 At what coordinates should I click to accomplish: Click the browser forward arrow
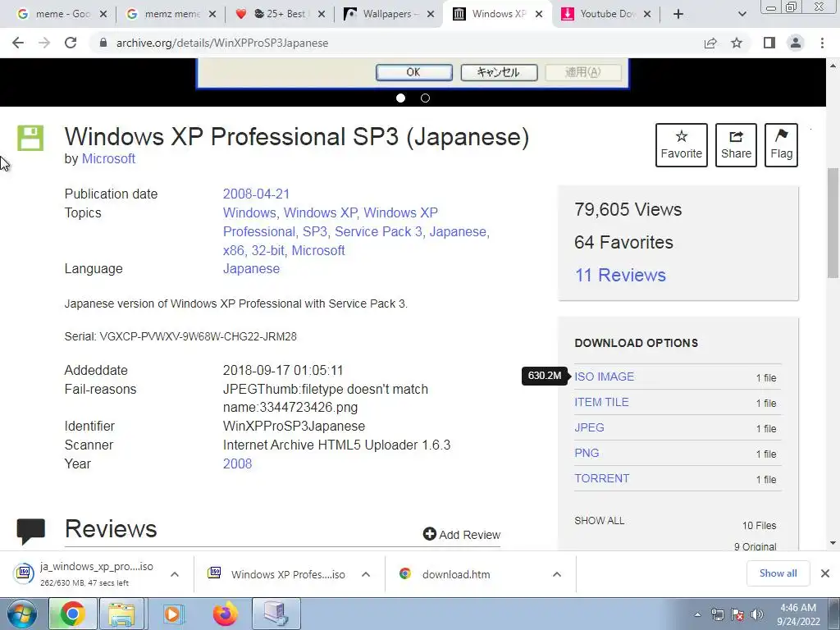click(44, 43)
